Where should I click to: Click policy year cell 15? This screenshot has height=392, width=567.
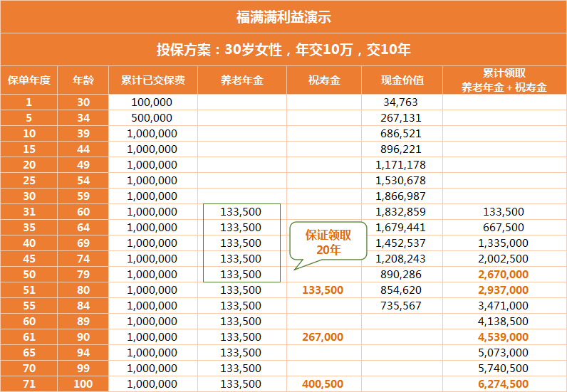coord(29,149)
